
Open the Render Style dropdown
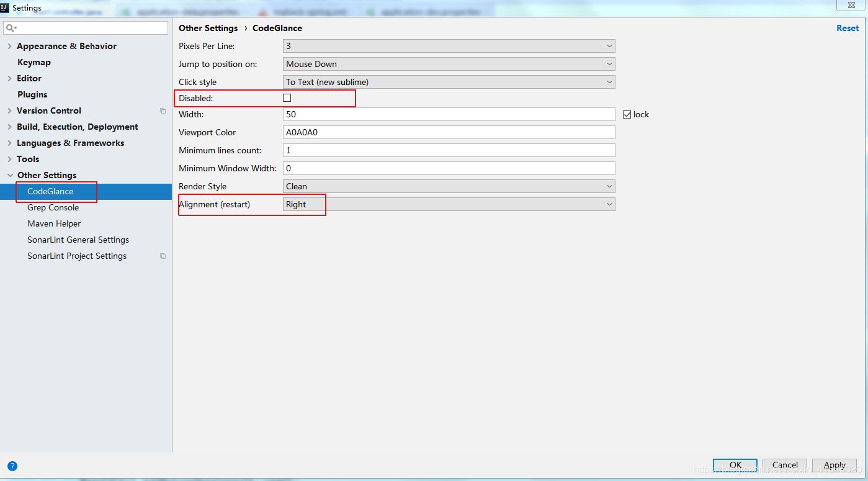click(449, 186)
